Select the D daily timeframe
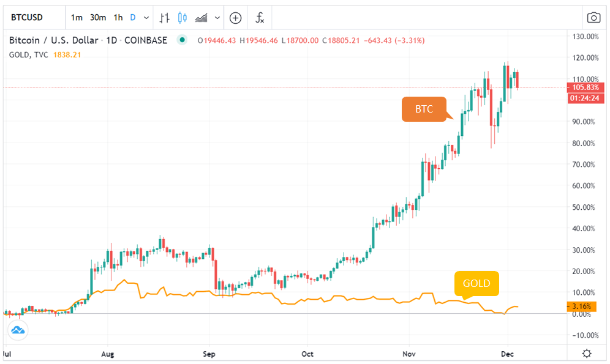The width and height of the screenshot is (610, 364). (133, 18)
